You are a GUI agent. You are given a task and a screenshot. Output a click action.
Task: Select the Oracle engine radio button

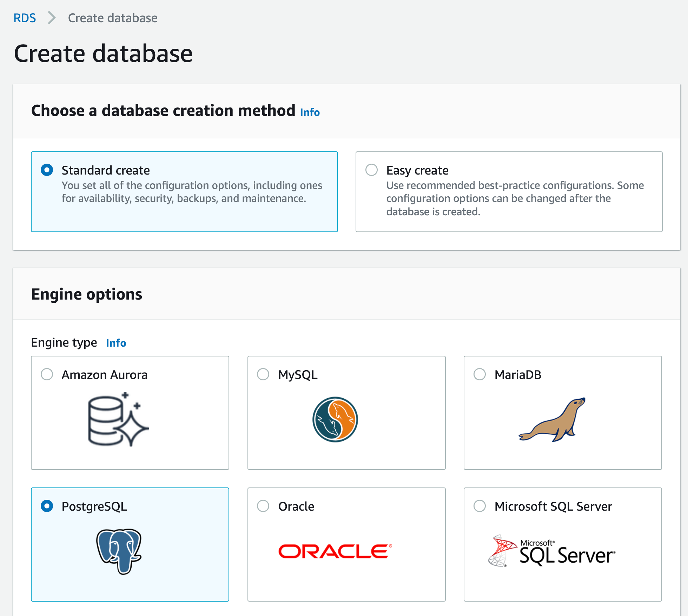263,506
